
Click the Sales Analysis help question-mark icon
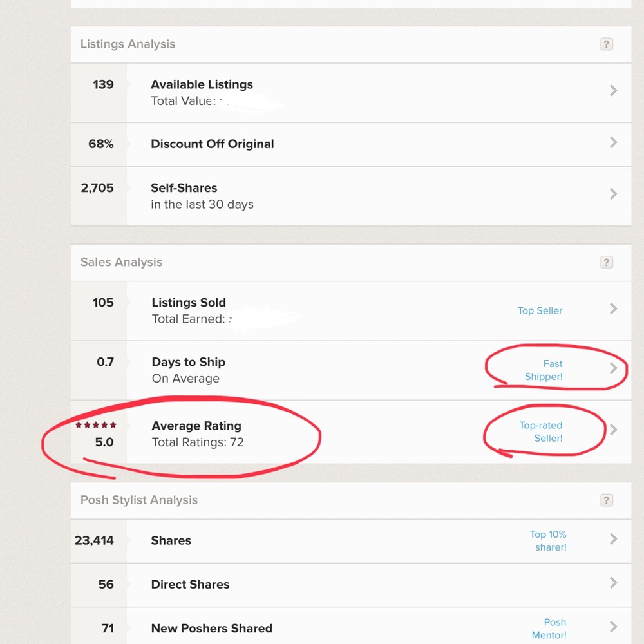click(x=606, y=262)
